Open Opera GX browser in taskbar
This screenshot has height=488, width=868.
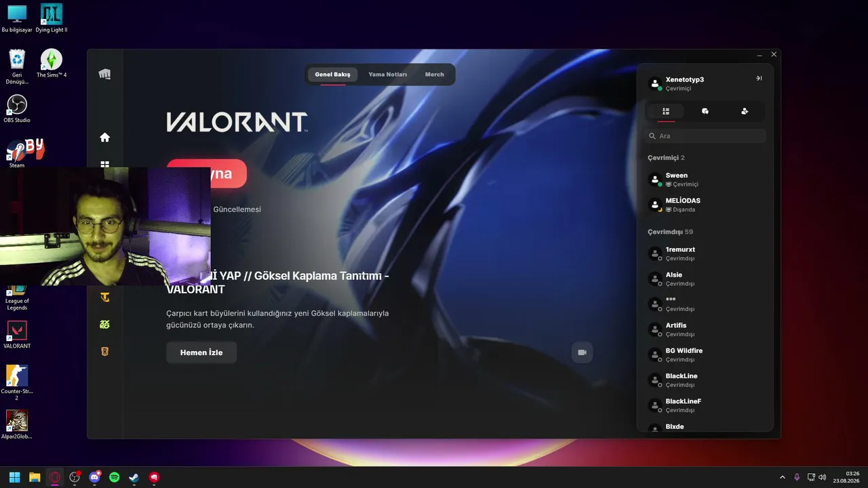pyautogui.click(x=54, y=477)
